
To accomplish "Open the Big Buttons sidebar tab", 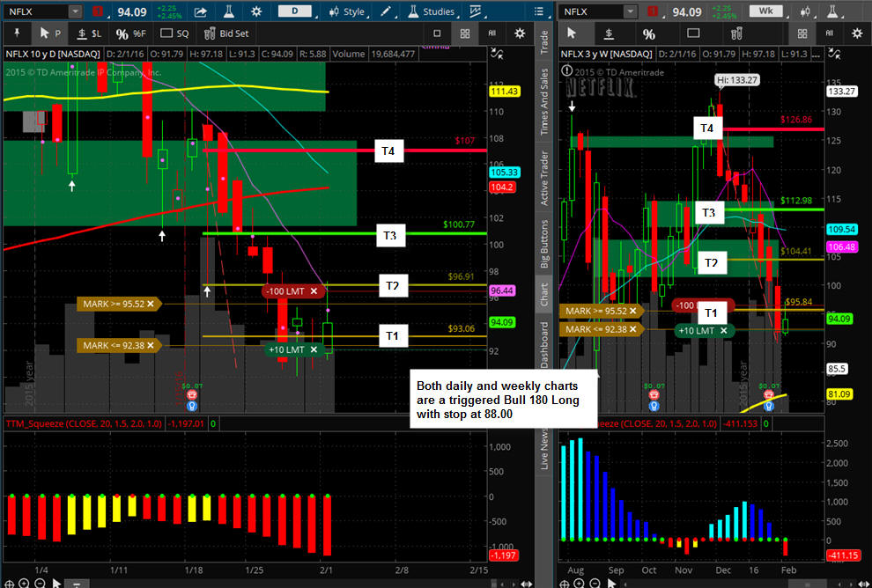I will 543,244.
